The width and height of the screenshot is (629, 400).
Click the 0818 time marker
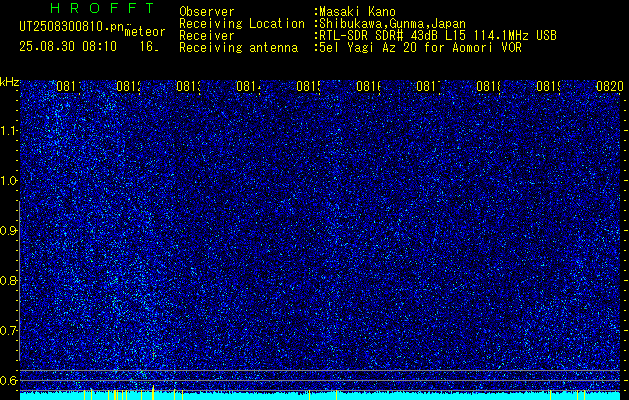(x=489, y=86)
